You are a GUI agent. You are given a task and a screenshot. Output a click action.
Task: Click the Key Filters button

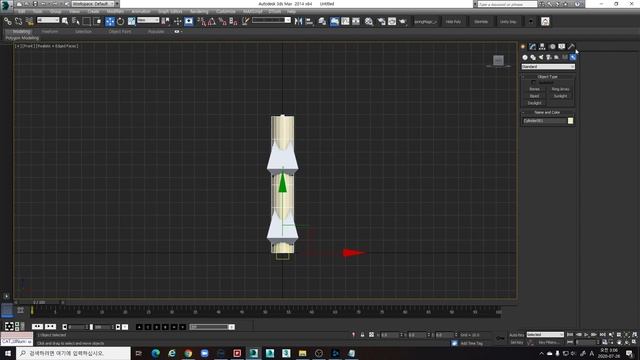[x=548, y=342]
